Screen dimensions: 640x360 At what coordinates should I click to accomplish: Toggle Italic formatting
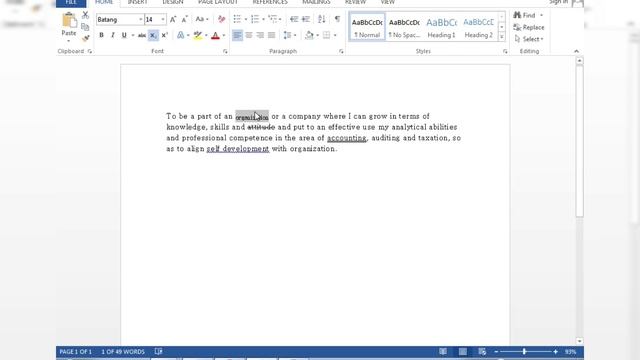pyautogui.click(x=113, y=36)
